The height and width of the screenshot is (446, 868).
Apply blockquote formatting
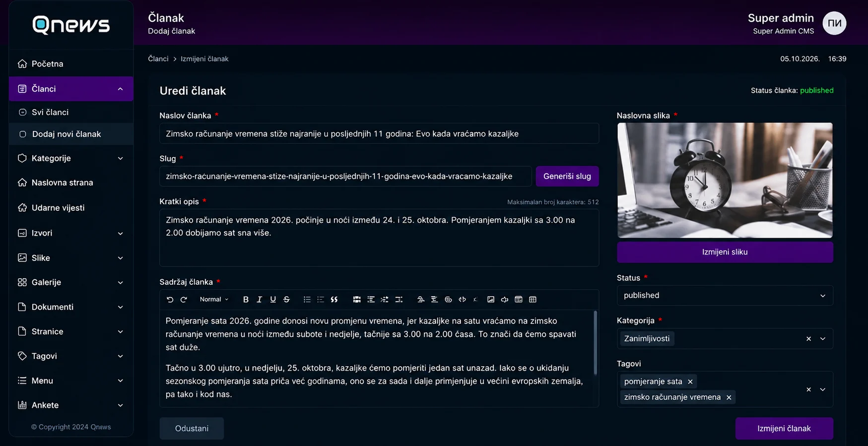click(x=334, y=300)
